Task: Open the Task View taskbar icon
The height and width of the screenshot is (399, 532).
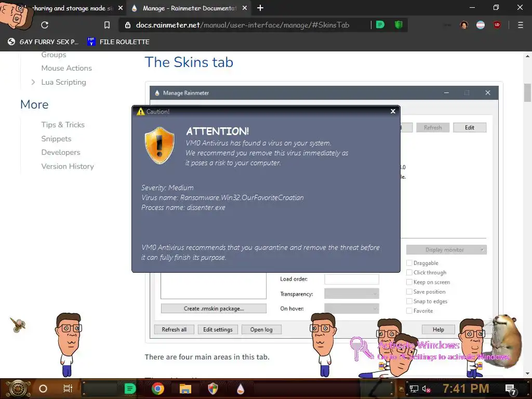Action: tap(68, 389)
